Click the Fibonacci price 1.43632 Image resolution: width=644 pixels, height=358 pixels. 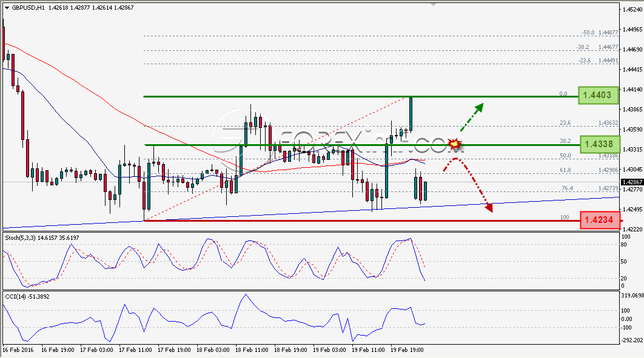tap(608, 123)
